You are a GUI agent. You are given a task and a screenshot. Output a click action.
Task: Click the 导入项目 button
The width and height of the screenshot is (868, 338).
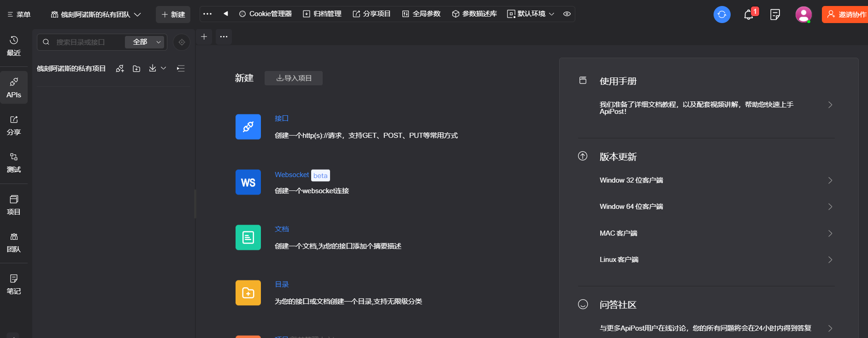click(294, 78)
